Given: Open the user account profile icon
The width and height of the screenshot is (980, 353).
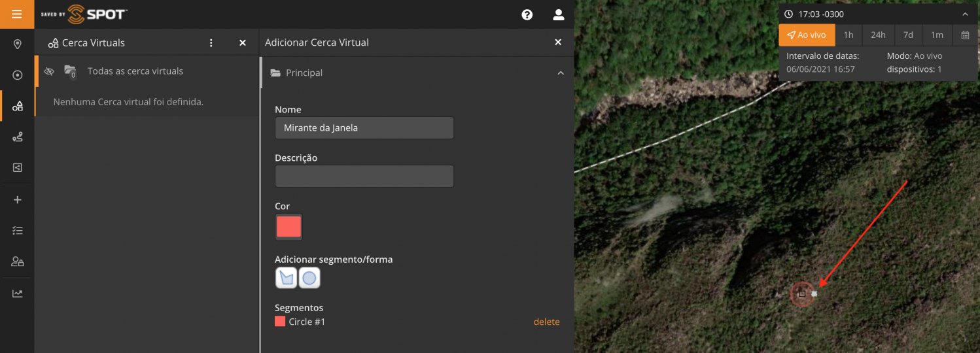Looking at the screenshot, I should click(x=558, y=14).
